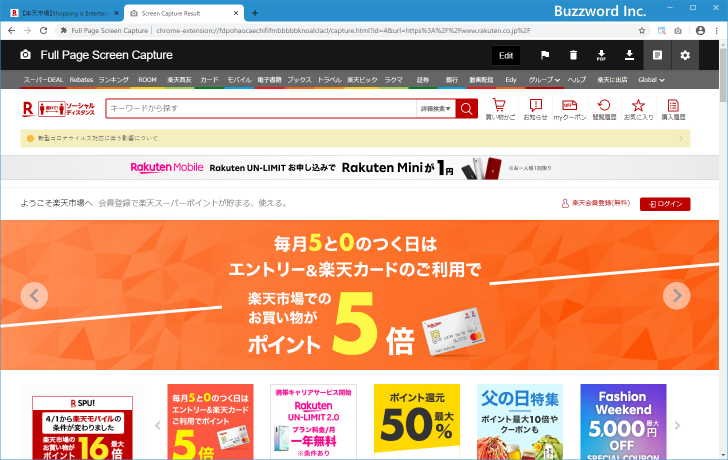Open the 楽天に出店 link

pyautogui.click(x=612, y=80)
